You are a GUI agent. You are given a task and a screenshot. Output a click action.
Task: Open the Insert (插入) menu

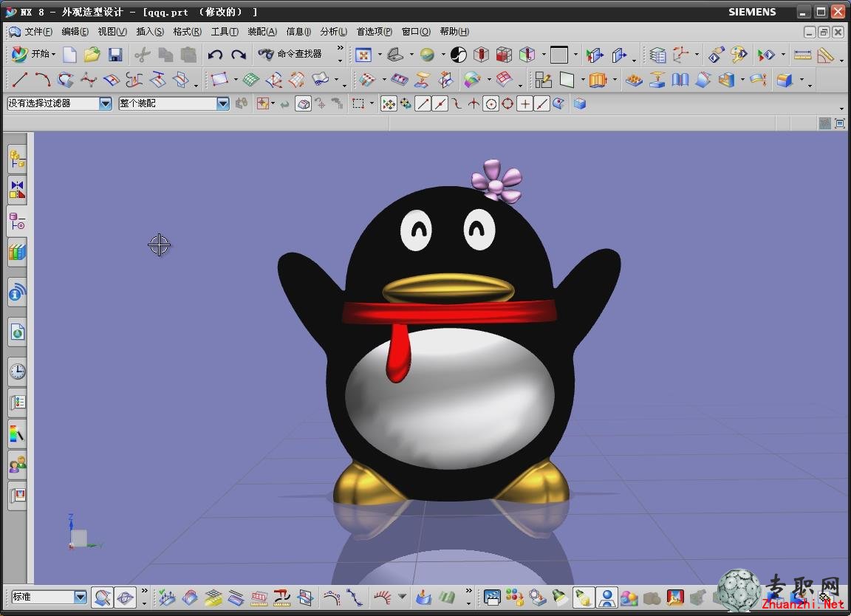coord(150,32)
